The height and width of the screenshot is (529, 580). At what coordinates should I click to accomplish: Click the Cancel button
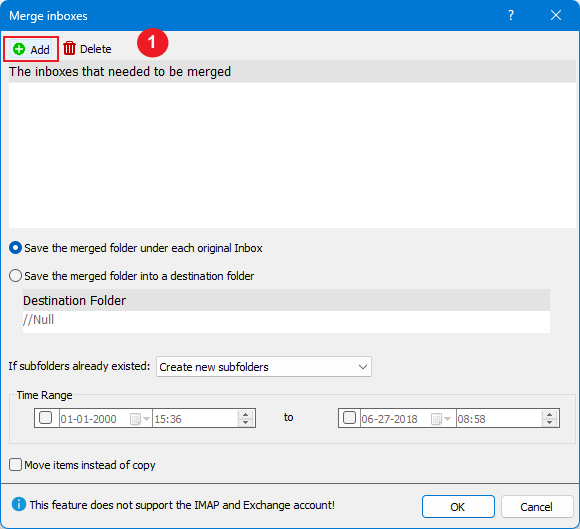point(537,506)
